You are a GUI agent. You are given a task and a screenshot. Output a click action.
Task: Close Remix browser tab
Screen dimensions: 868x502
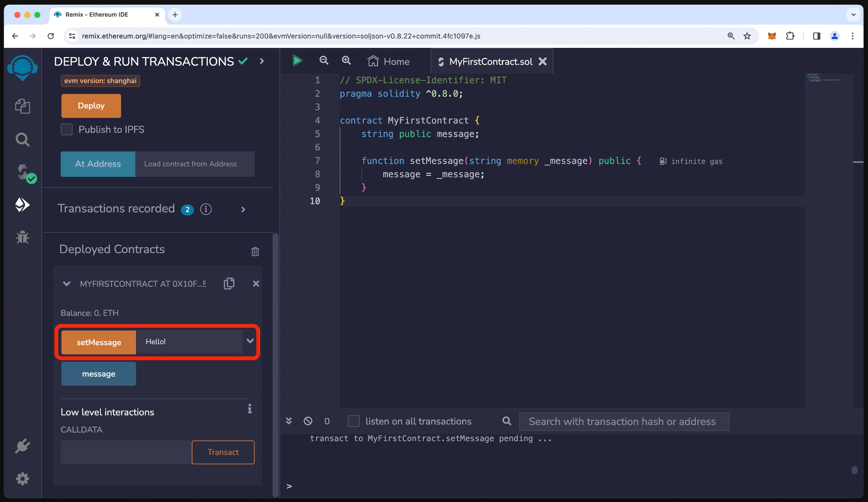click(157, 15)
